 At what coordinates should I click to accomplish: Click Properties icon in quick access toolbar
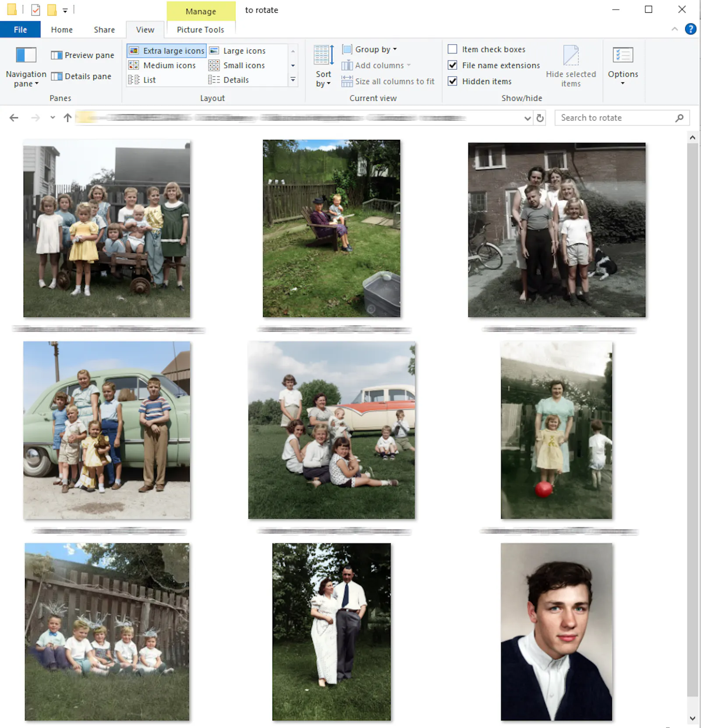[35, 10]
